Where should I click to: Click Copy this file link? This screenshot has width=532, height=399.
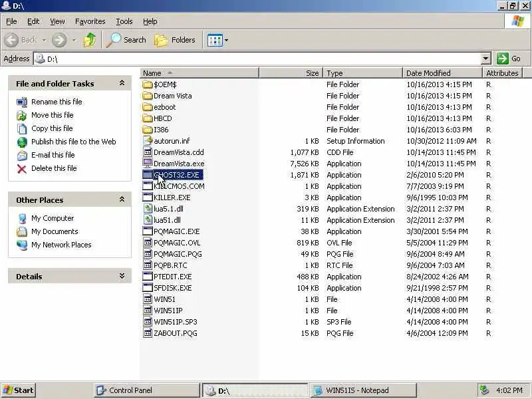click(x=52, y=128)
